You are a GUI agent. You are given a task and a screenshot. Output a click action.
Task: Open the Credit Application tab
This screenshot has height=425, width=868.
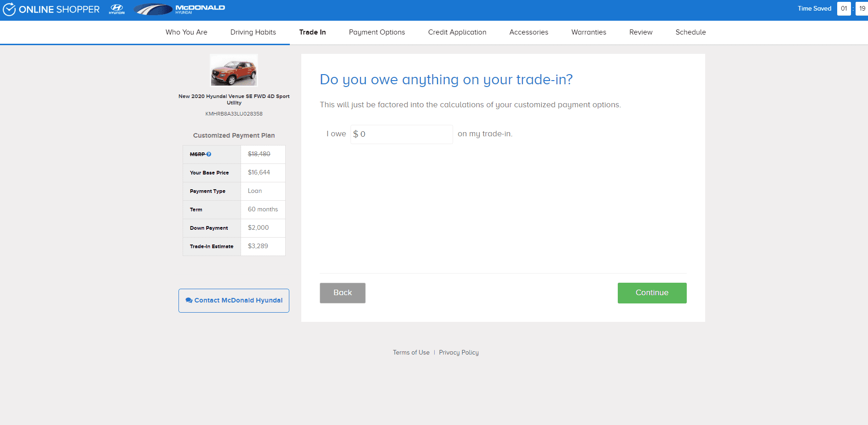pyautogui.click(x=457, y=32)
